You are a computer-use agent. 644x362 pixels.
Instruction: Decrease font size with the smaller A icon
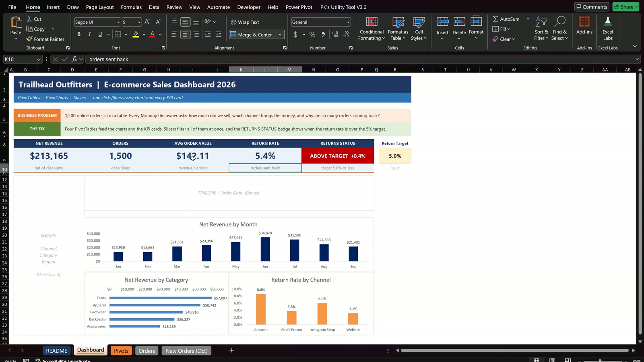[x=158, y=22]
